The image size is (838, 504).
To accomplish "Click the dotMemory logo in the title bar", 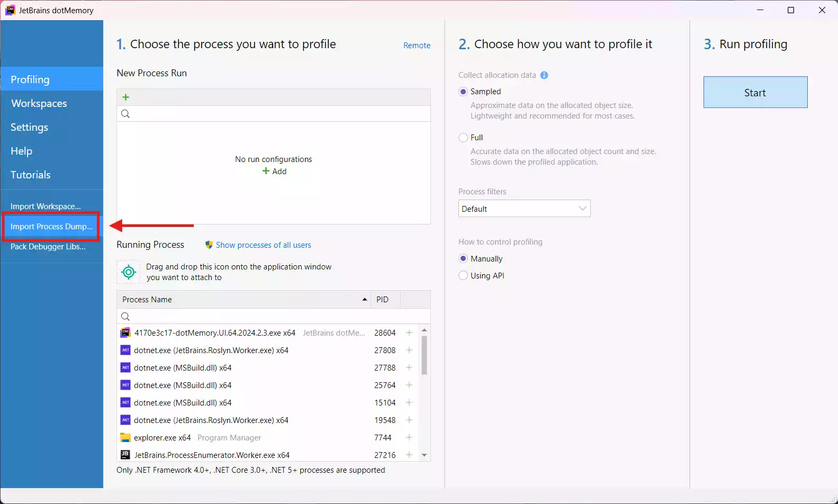I will click(x=10, y=10).
